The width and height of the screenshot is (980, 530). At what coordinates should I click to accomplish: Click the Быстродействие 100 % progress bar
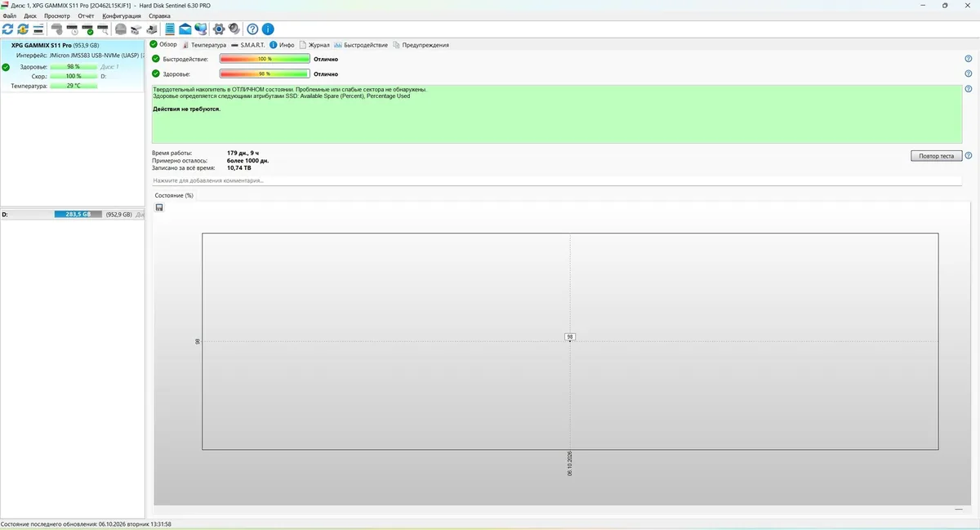click(265, 59)
